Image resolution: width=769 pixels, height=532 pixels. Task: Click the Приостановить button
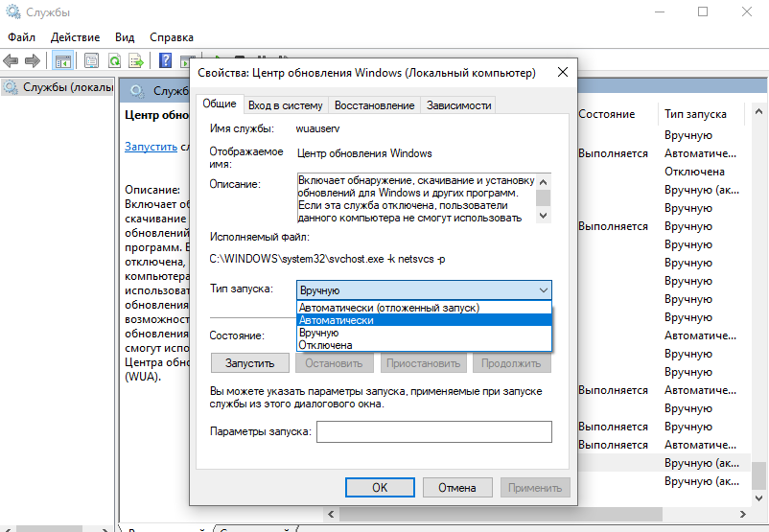423,363
